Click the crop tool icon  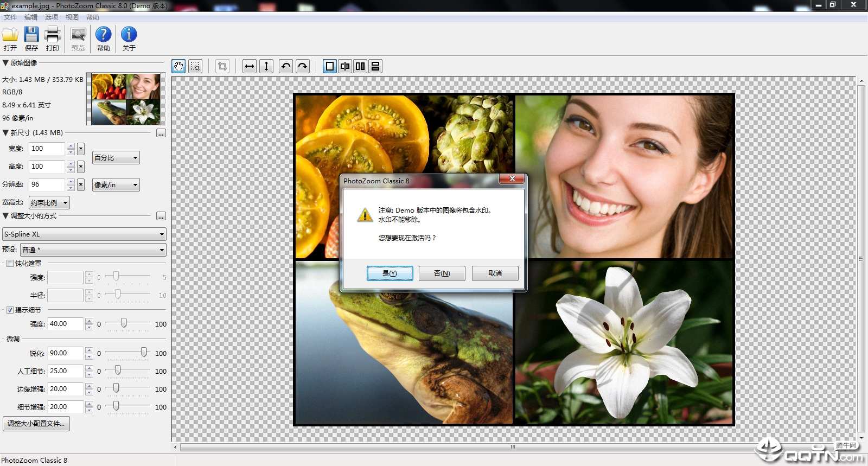[x=222, y=66]
